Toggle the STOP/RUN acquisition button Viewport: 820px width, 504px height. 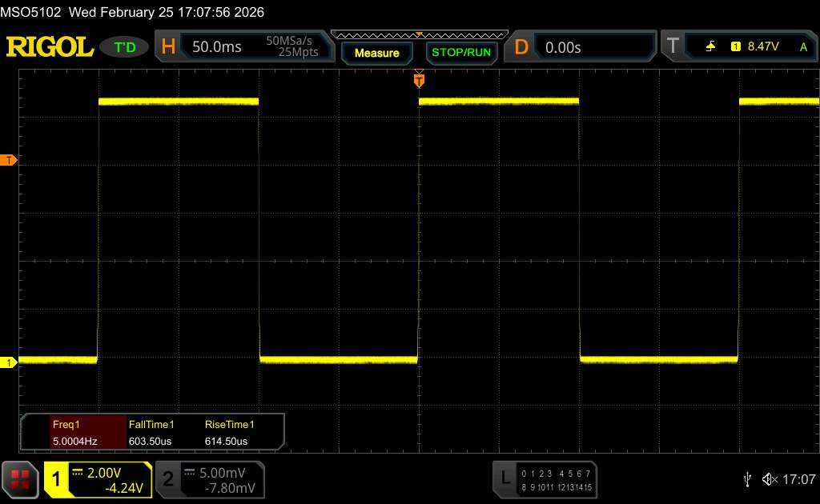coord(460,53)
